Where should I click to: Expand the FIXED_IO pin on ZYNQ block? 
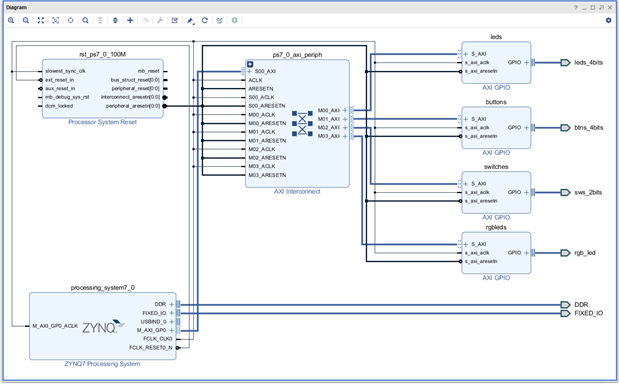(x=172, y=313)
